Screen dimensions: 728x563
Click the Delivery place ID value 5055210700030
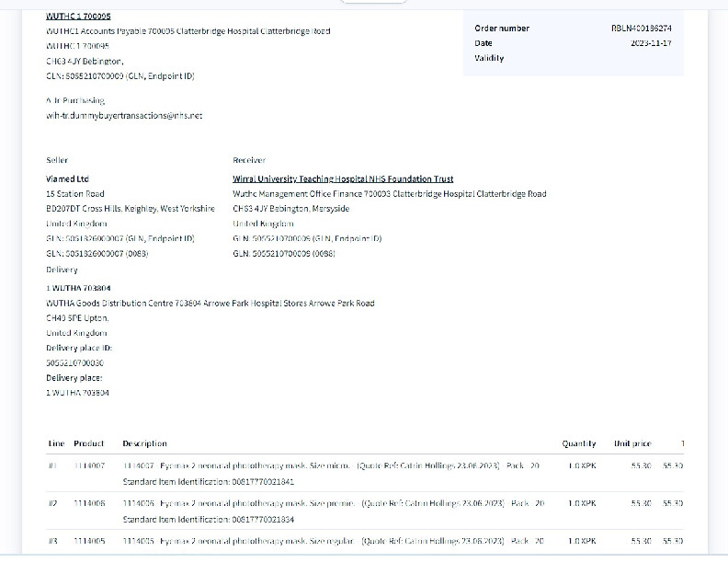click(x=74, y=362)
